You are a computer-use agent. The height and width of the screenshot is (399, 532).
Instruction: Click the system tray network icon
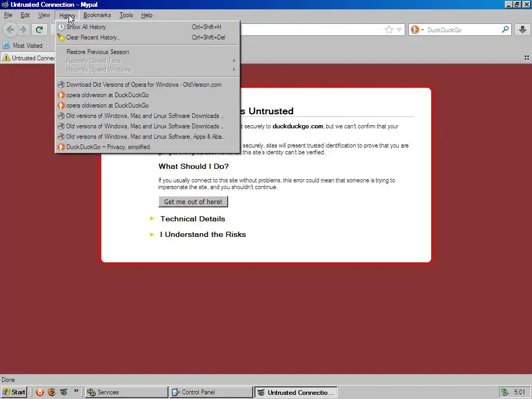point(505,392)
